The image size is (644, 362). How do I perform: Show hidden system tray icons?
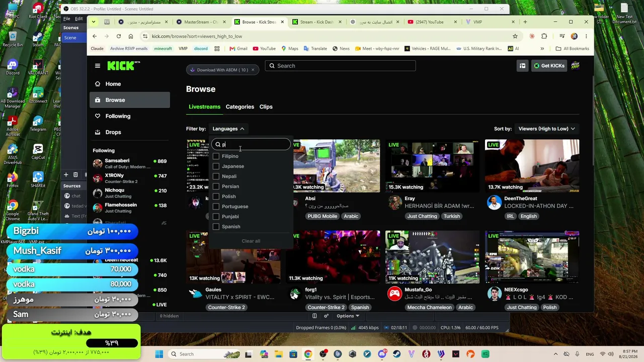[555, 354]
